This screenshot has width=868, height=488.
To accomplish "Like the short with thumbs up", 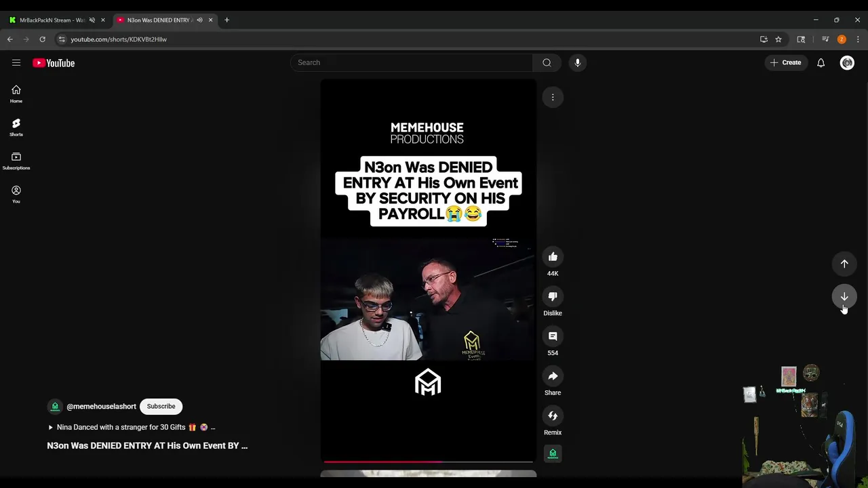I will tap(553, 256).
